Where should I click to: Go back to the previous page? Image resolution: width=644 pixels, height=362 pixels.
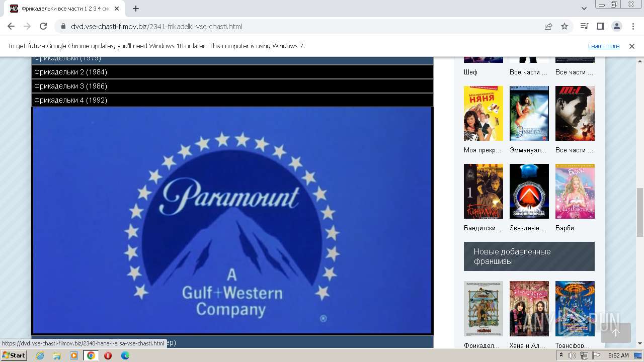tap(11, 26)
